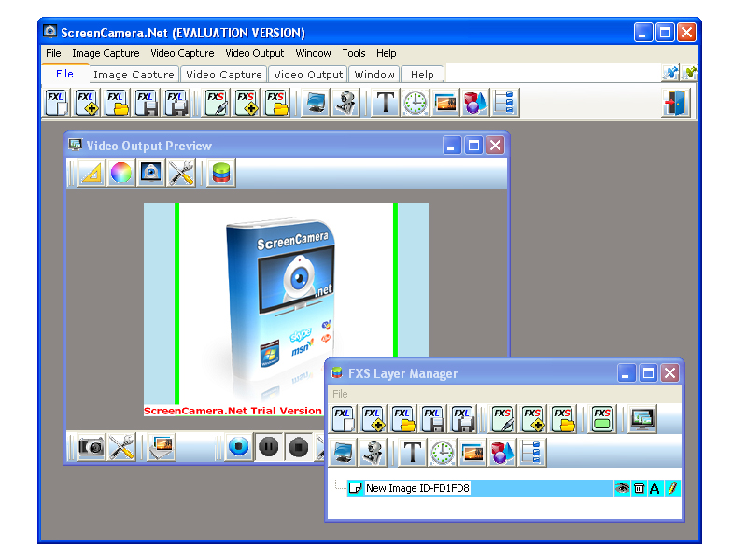The width and height of the screenshot is (747, 560).
Task: Click the FXL folder icon in Layer Manager
Action: point(403,419)
